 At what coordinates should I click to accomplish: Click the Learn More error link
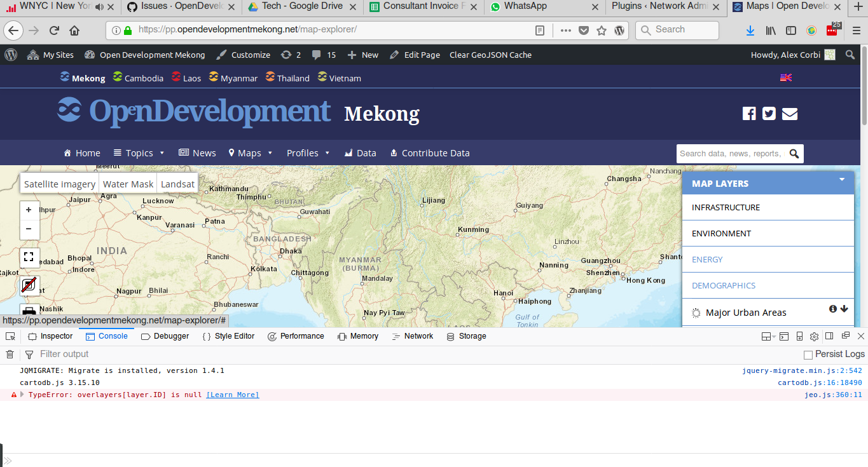233,395
